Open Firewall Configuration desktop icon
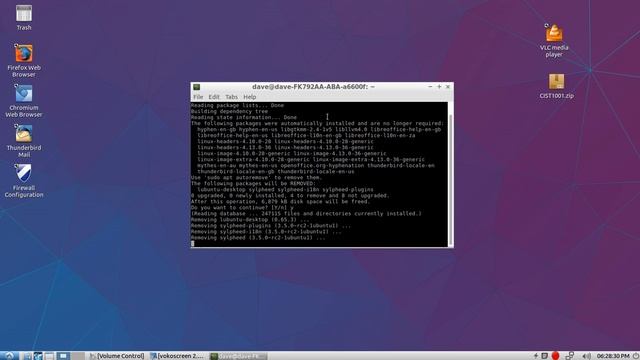 [x=24, y=181]
